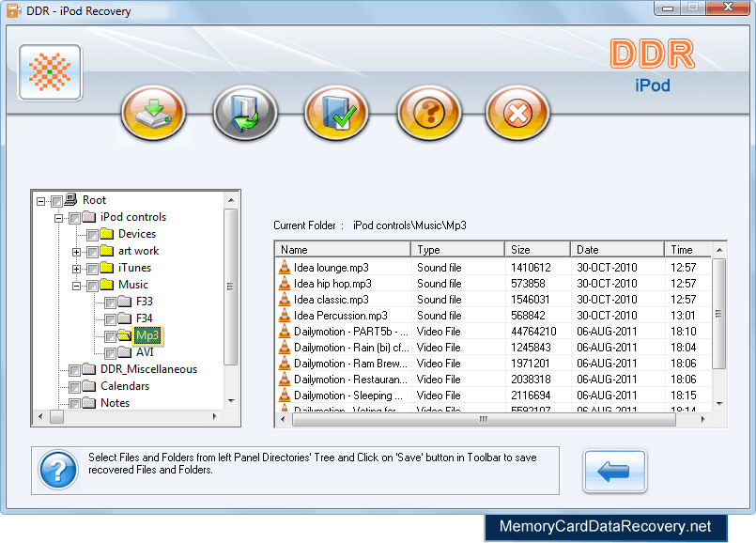Click the art work folder icon
756x543 pixels.
click(106, 251)
